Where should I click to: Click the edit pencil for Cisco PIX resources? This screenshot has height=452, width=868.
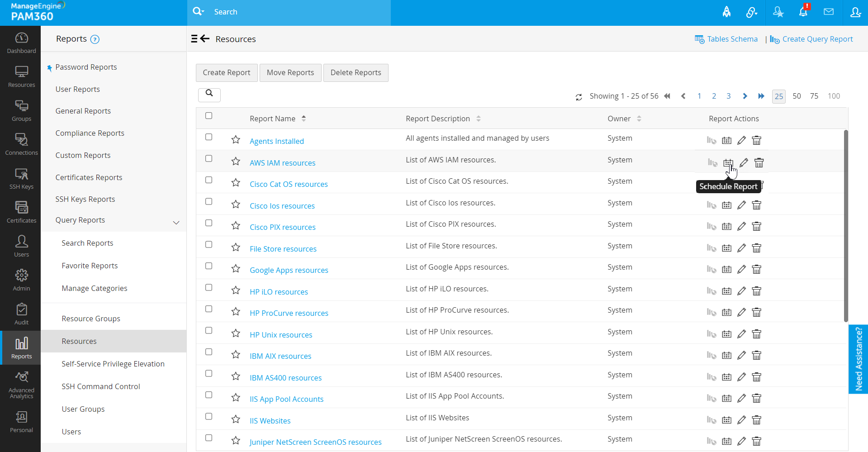click(x=741, y=227)
